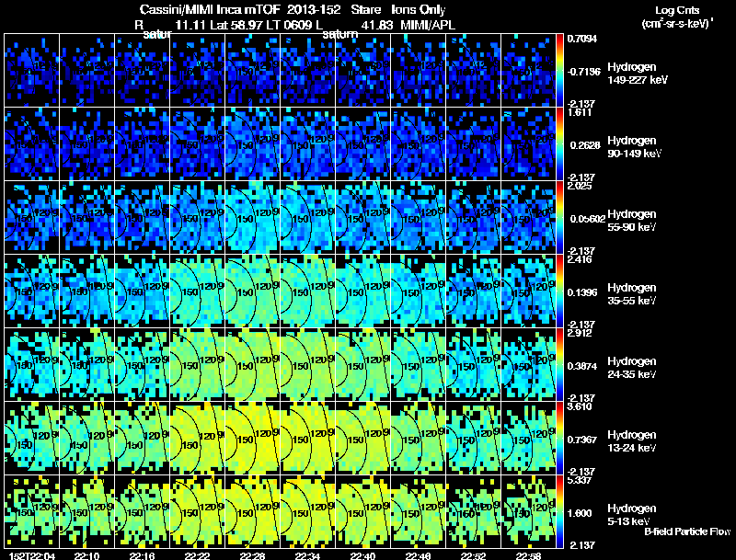This screenshot has height=560, width=736.
Task: Click the 'Ions Only' text in title
Action: (419, 10)
